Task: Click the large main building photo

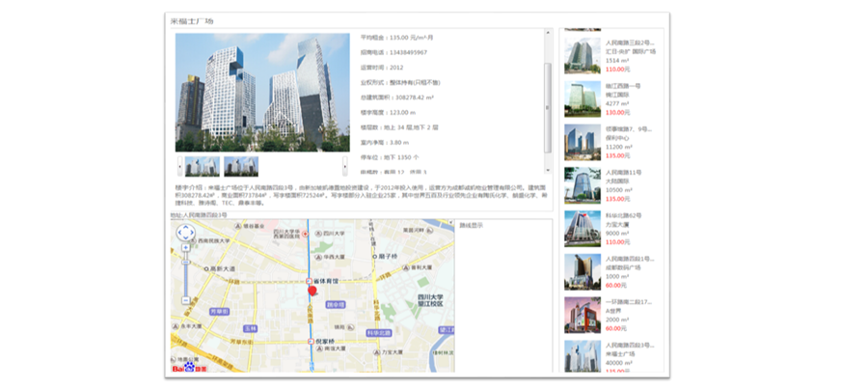Action: pos(262,93)
